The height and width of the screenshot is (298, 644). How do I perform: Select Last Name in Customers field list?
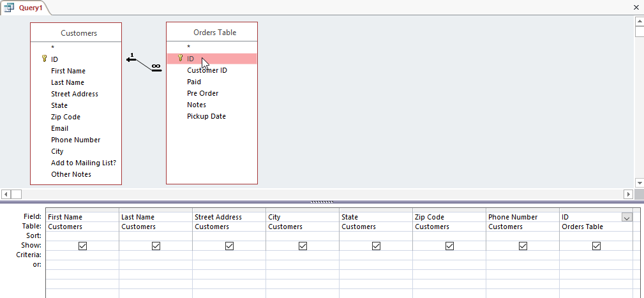[68, 82]
